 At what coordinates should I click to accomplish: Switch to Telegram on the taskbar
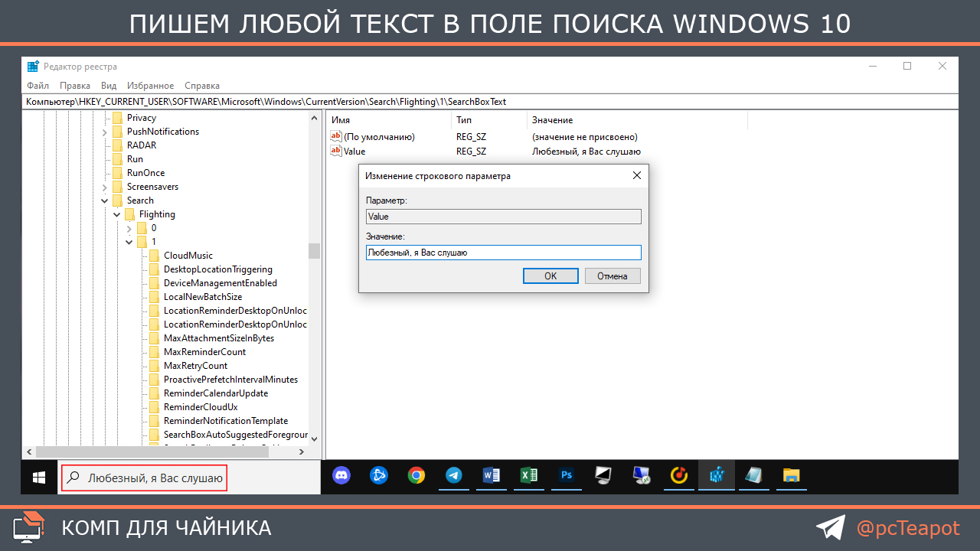click(x=453, y=476)
